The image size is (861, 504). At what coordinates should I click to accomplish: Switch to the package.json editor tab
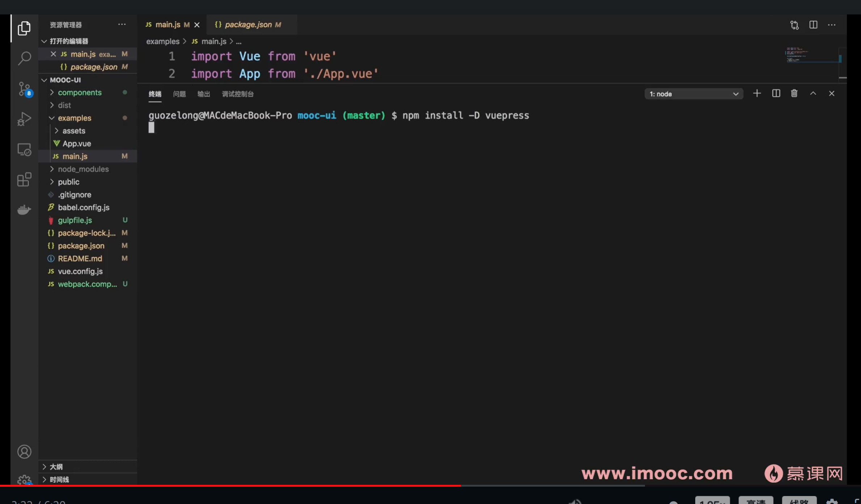click(x=248, y=25)
